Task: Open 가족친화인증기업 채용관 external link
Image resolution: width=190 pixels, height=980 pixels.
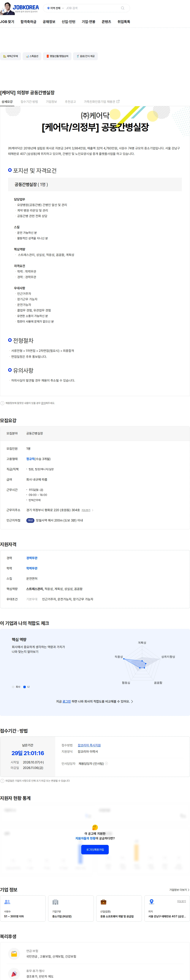Action: point(102,102)
